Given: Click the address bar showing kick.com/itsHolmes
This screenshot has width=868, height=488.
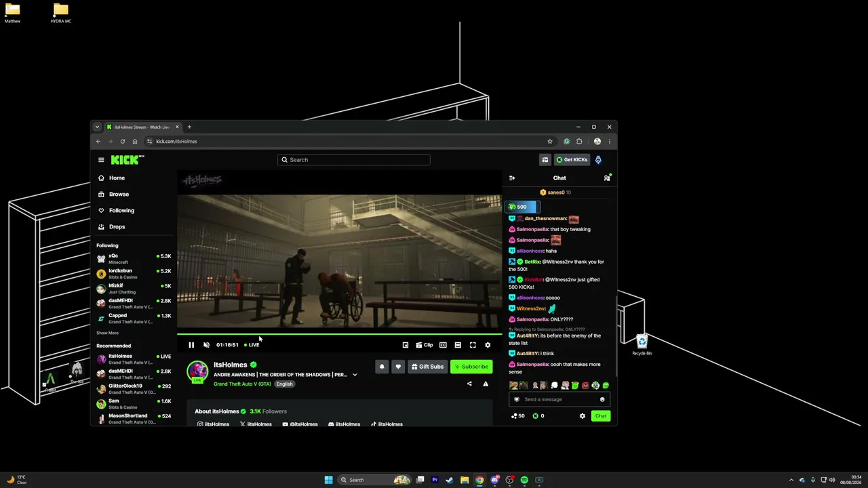Looking at the screenshot, I should point(344,142).
